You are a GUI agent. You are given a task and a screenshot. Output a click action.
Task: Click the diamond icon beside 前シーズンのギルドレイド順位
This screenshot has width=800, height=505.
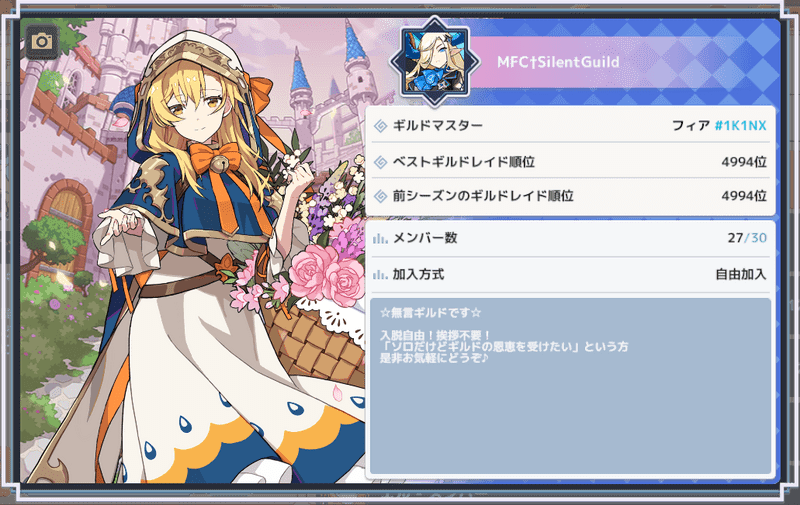(x=381, y=196)
